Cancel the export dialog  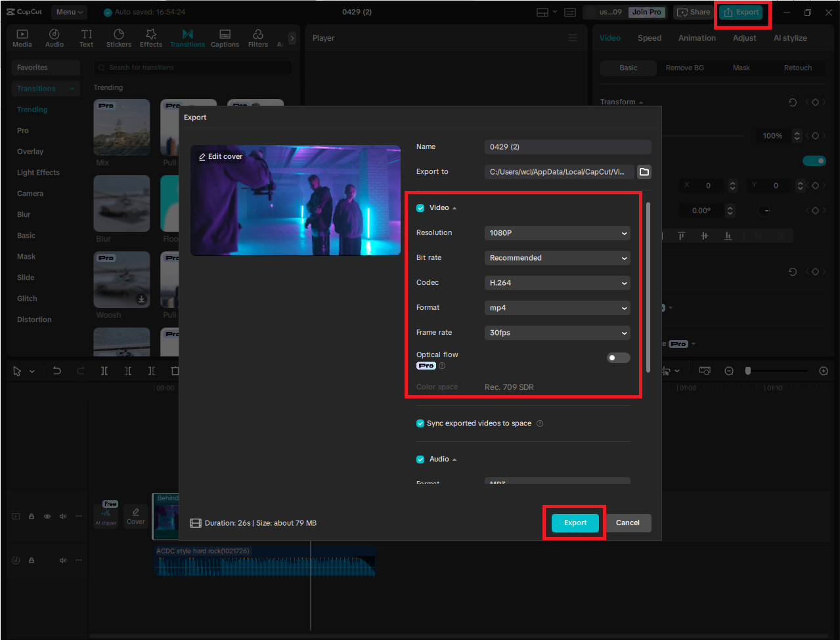627,523
